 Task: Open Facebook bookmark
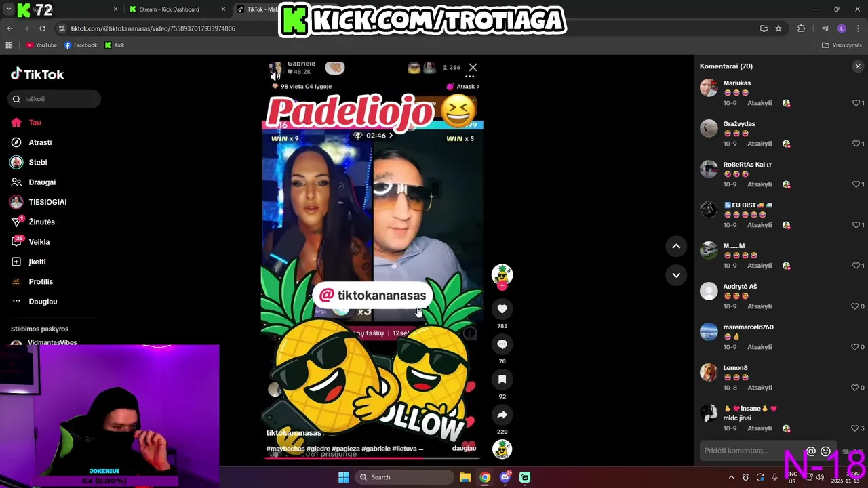point(81,45)
